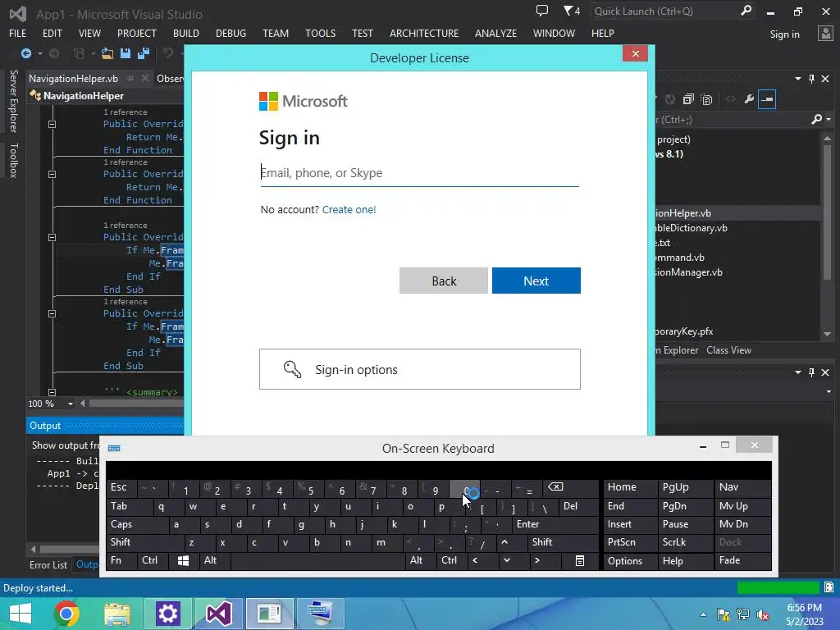Click the Solution Explorer search magnifier
The height and width of the screenshot is (630, 840).
(x=816, y=119)
